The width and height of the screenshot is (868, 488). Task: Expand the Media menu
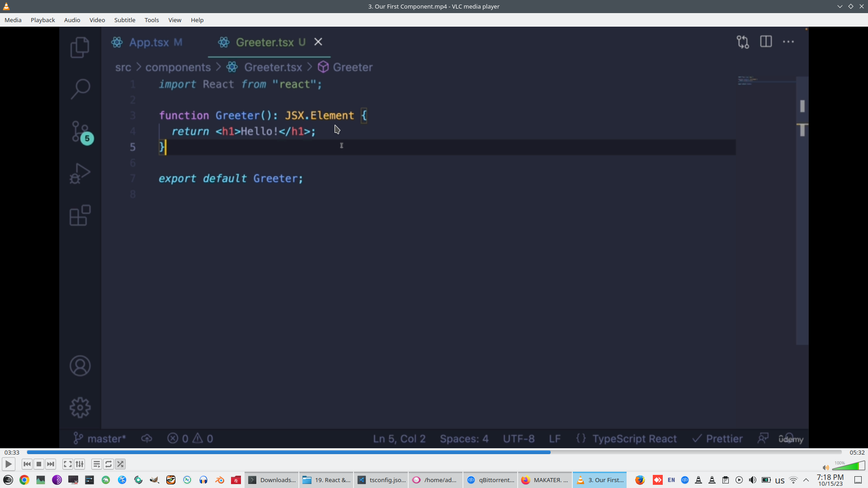13,20
